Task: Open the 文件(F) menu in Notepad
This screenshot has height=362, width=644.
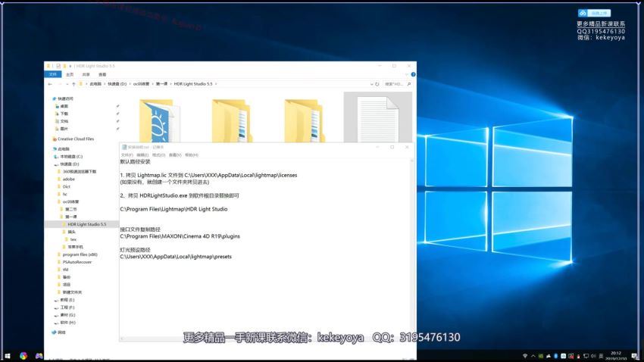Action: point(127,154)
